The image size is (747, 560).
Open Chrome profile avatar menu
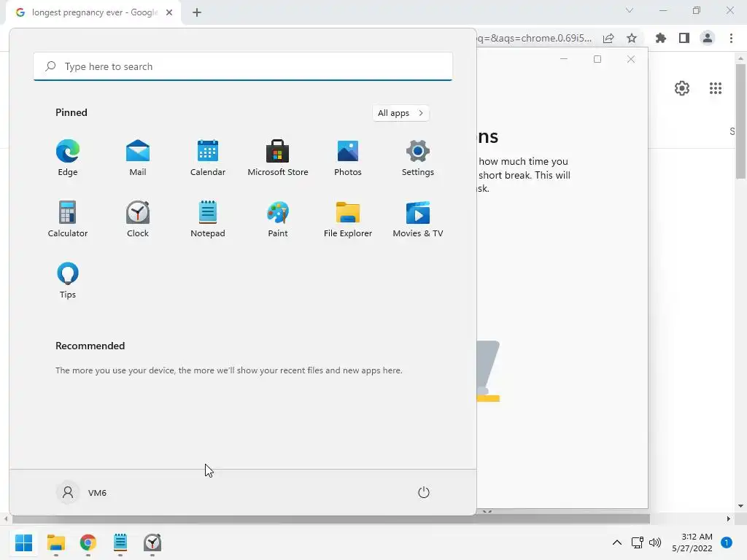708,38
